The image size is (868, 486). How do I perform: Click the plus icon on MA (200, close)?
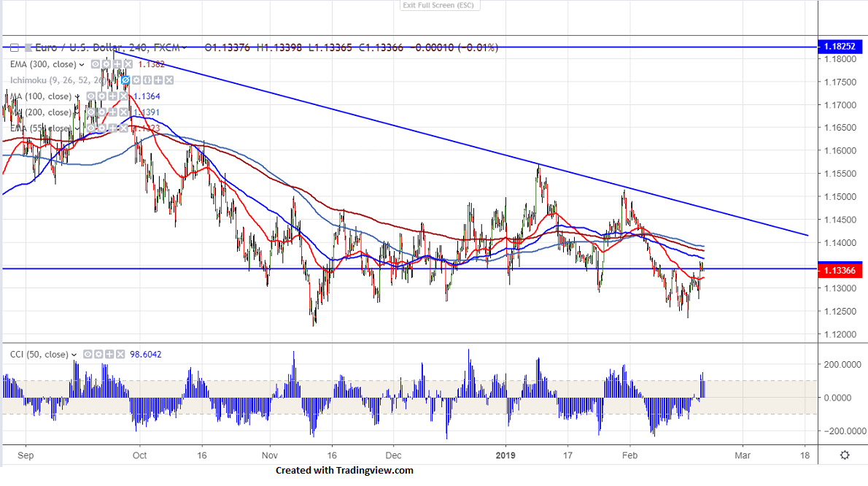(x=112, y=112)
